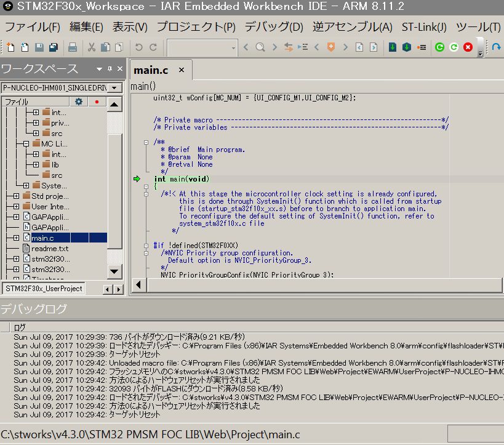This screenshot has width=504, height=445.
Task: Toggle a breakpoint from the toolbar
Action: coord(422,47)
